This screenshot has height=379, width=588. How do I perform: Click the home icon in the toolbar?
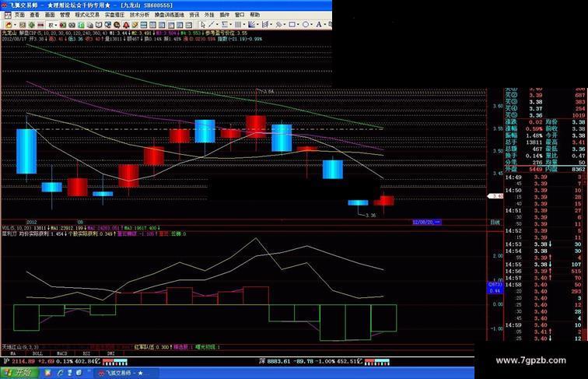click(9, 25)
